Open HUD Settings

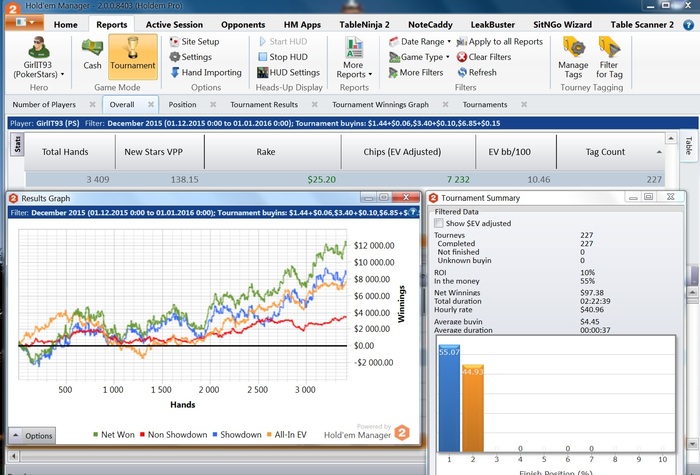[x=289, y=72]
